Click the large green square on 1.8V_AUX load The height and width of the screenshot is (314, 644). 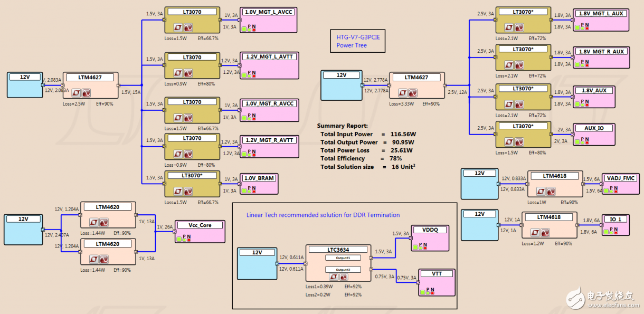(577, 103)
